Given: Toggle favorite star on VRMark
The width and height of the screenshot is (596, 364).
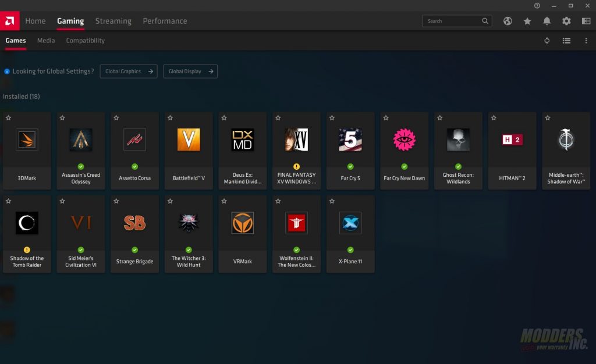Looking at the screenshot, I should [224, 201].
